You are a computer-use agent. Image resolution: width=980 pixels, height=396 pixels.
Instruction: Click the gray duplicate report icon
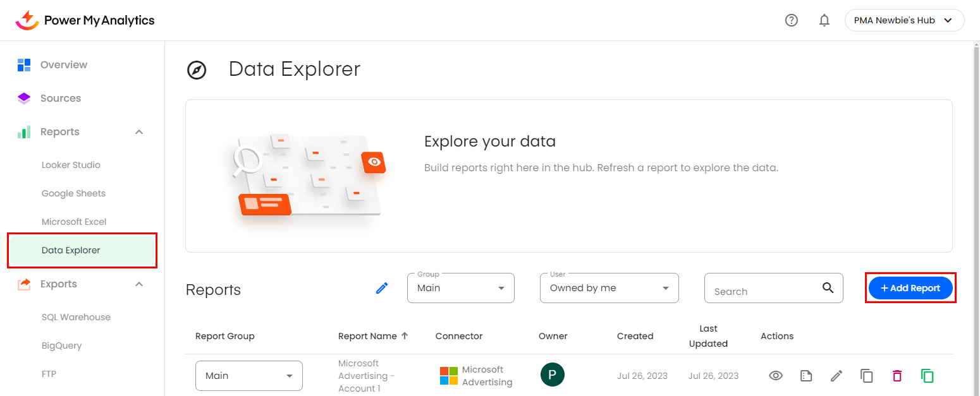(866, 376)
